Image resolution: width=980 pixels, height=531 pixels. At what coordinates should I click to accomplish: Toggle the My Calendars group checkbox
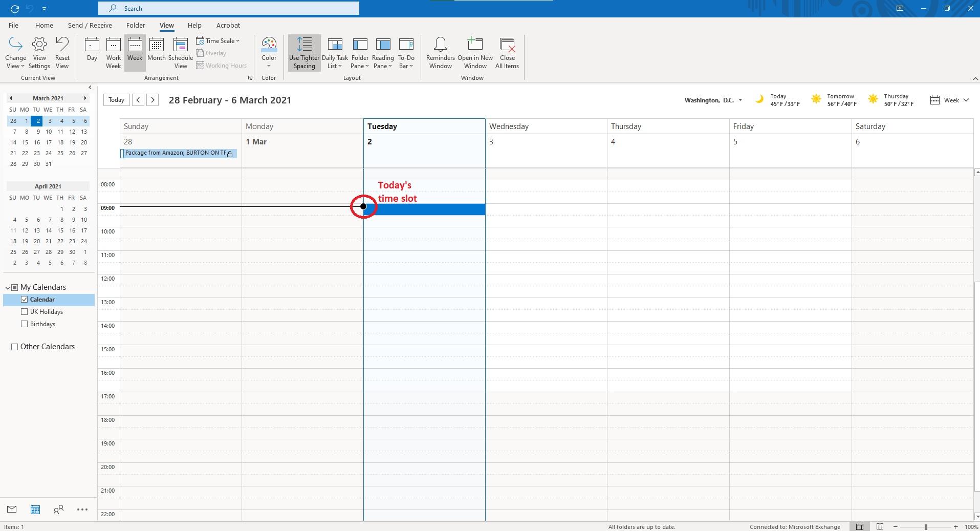click(15, 287)
